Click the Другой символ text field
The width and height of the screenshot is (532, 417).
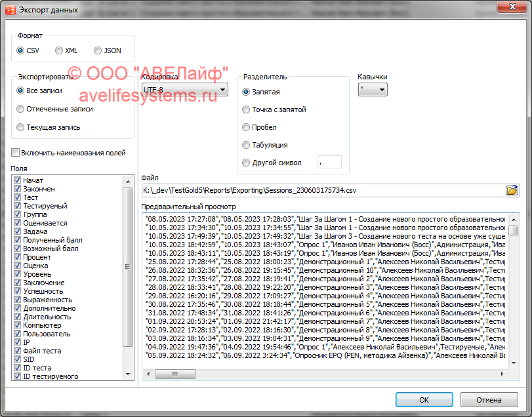pyautogui.click(x=329, y=162)
